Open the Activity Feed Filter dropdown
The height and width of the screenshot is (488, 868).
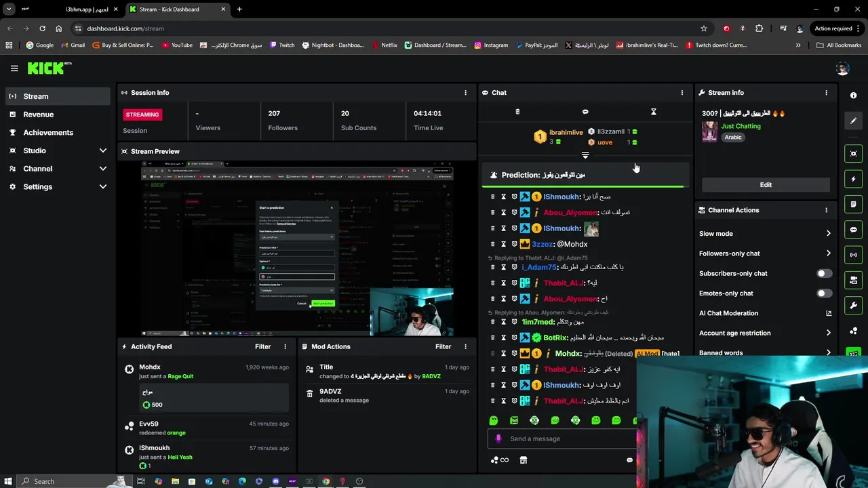(262, 346)
